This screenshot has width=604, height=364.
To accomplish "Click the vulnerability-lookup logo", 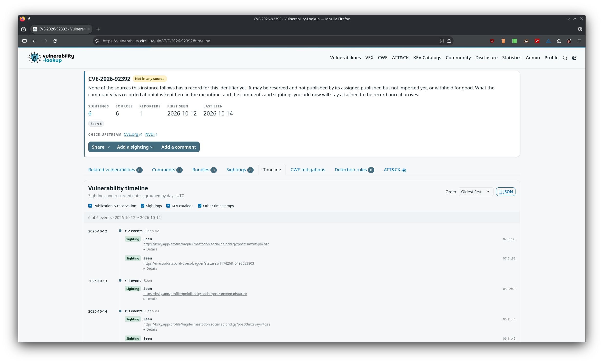I will click(51, 57).
